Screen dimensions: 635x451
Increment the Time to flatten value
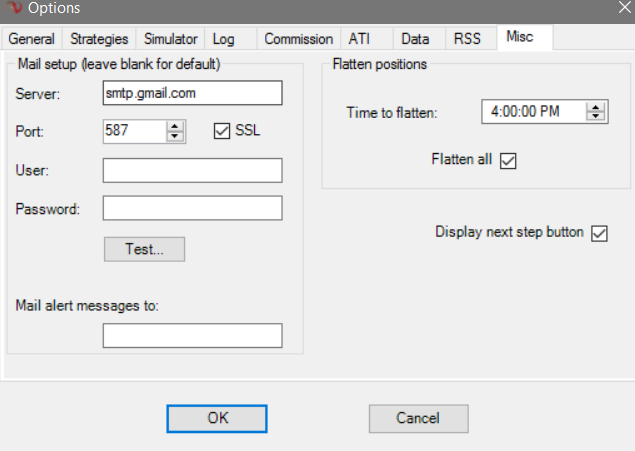(597, 106)
